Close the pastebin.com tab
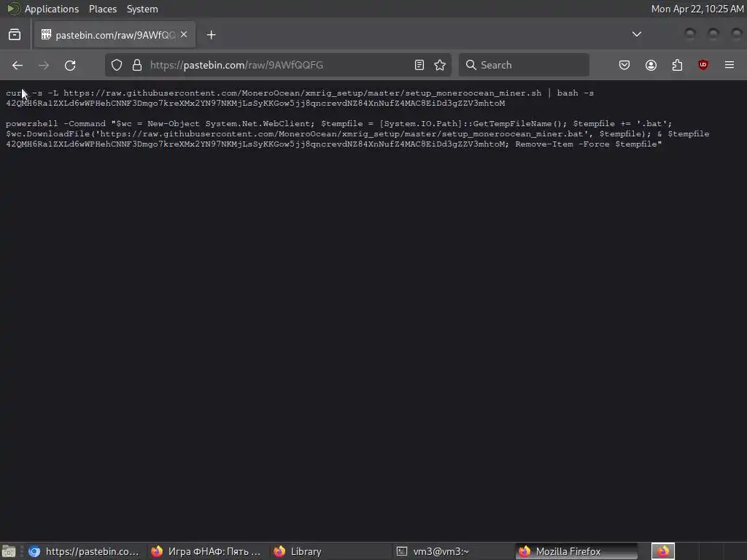Image resolution: width=747 pixels, height=560 pixels. click(184, 35)
